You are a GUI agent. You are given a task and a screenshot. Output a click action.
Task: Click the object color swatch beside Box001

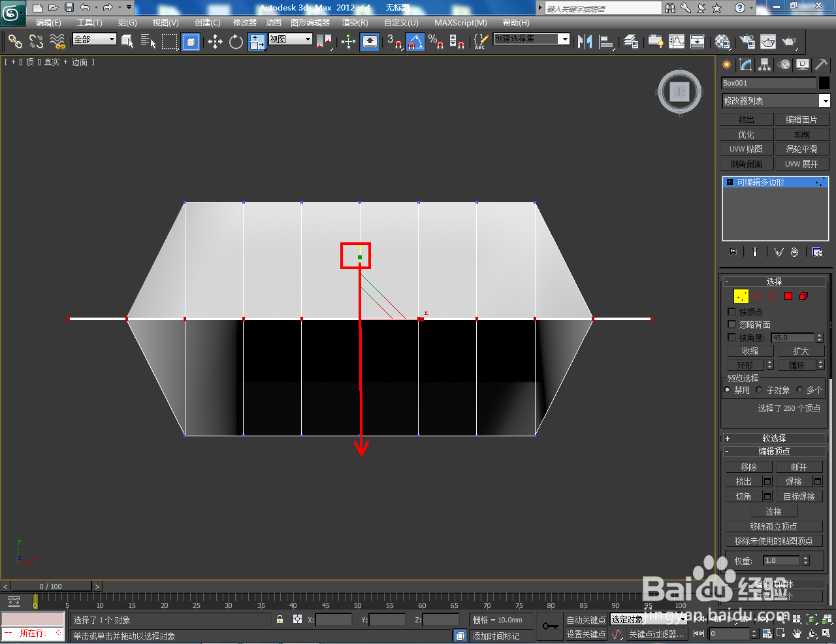[x=824, y=83]
